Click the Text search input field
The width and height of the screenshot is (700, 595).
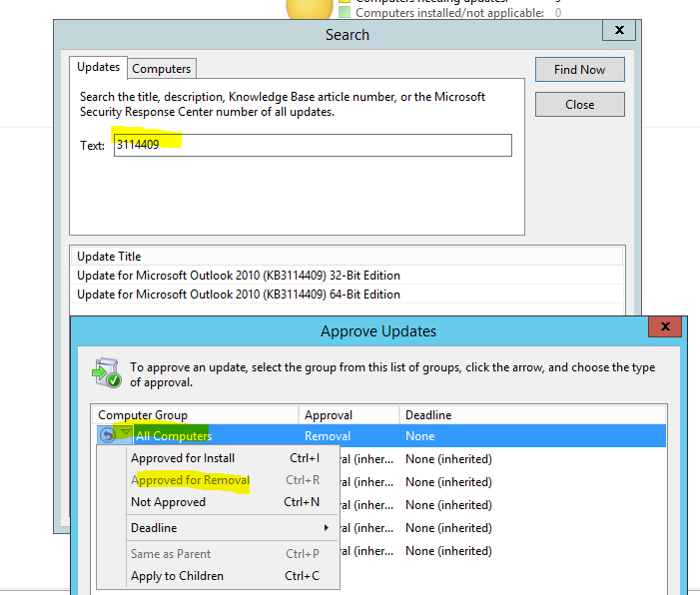(313, 145)
